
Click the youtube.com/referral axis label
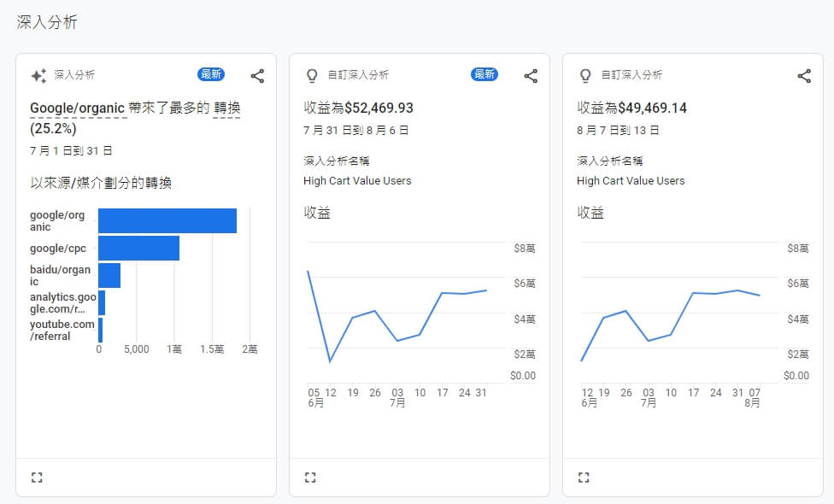click(x=62, y=330)
